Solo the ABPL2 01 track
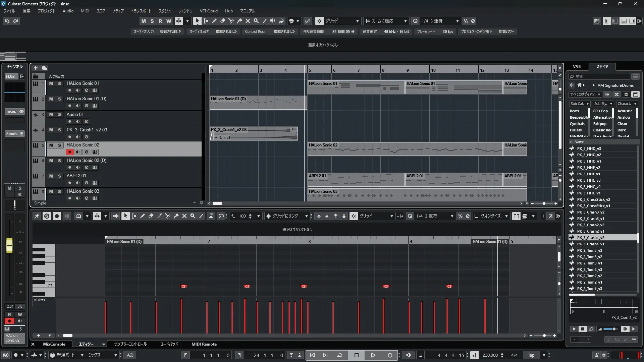Screen dimensions: 644x362 pos(59,176)
